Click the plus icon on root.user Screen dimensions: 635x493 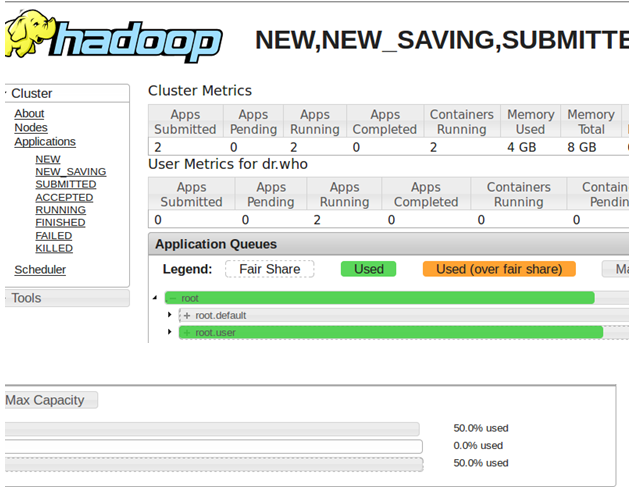tap(187, 333)
